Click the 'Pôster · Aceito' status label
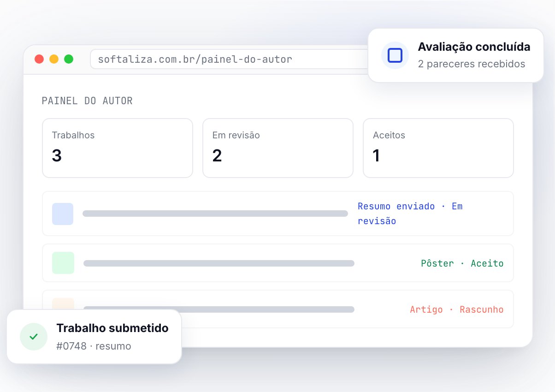This screenshot has height=392, width=555. (x=462, y=263)
